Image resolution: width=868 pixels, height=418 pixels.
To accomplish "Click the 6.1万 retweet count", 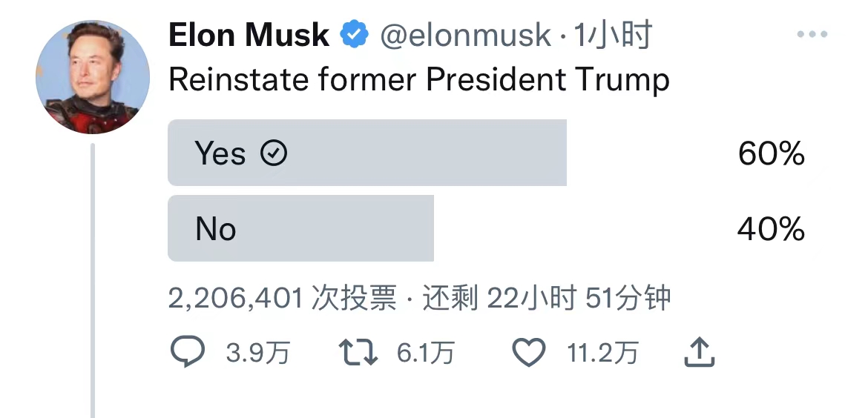I will [x=425, y=354].
